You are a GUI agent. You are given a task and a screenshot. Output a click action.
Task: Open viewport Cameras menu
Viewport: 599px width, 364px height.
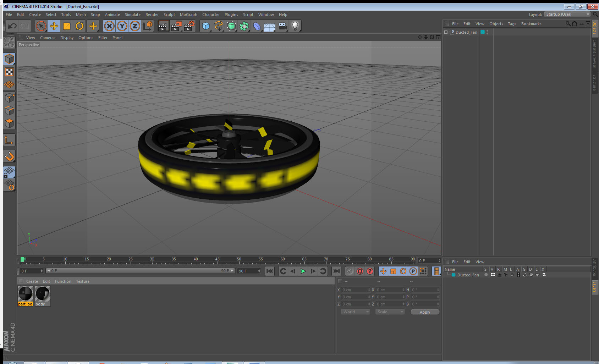[48, 38]
